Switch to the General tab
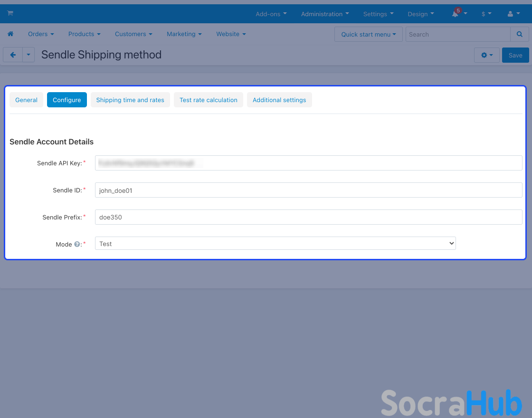This screenshot has width=532, height=418. [26, 100]
